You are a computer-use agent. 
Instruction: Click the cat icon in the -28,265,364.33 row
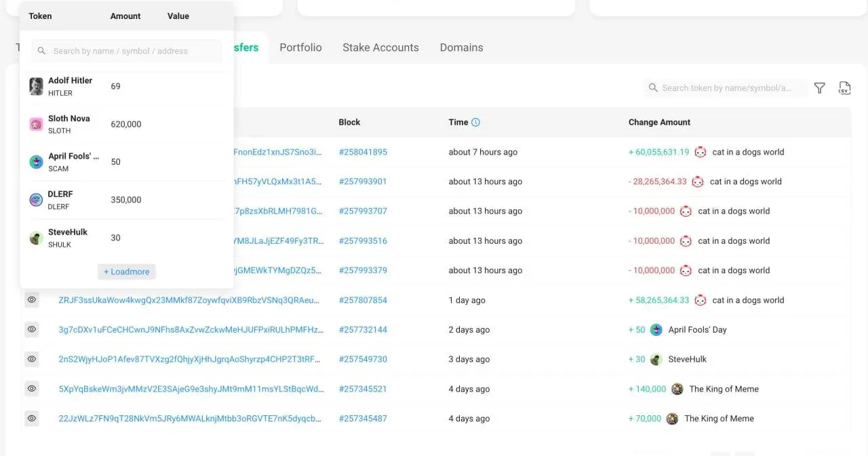click(x=697, y=182)
